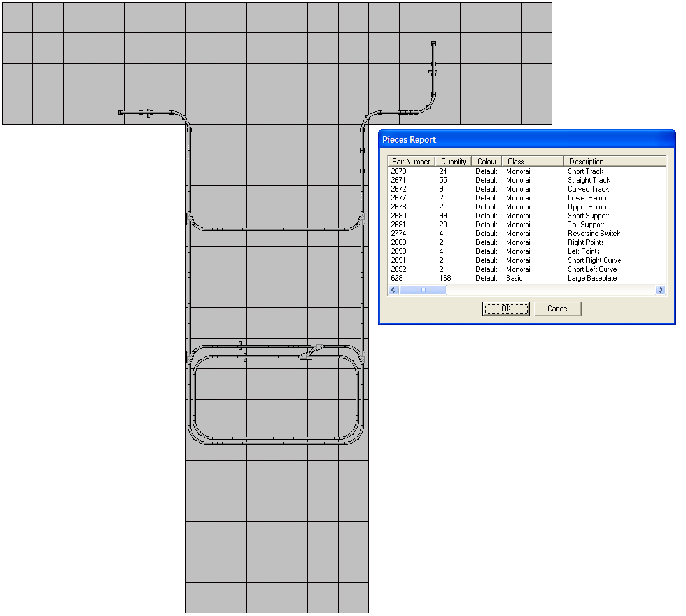Click the Short Track description

point(585,171)
